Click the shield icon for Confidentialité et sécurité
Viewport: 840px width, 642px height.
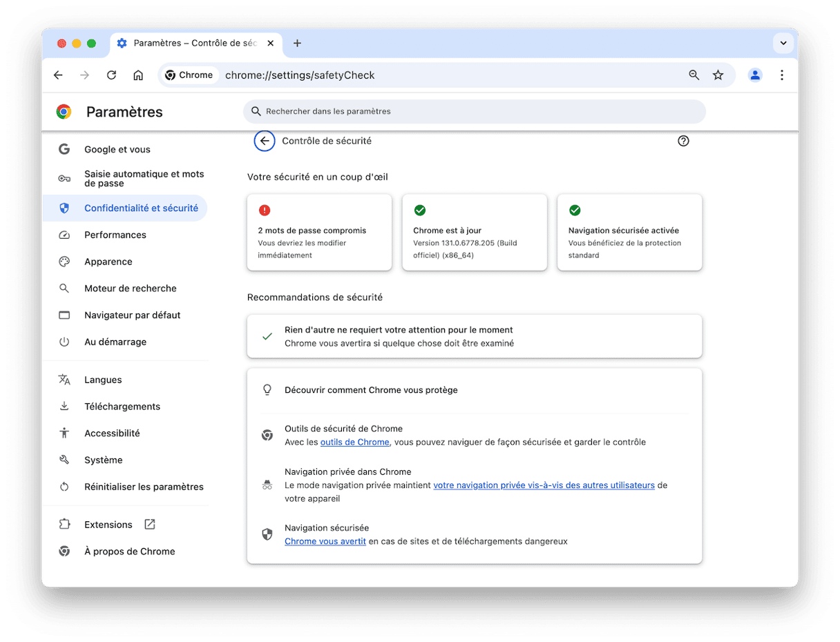(x=64, y=208)
